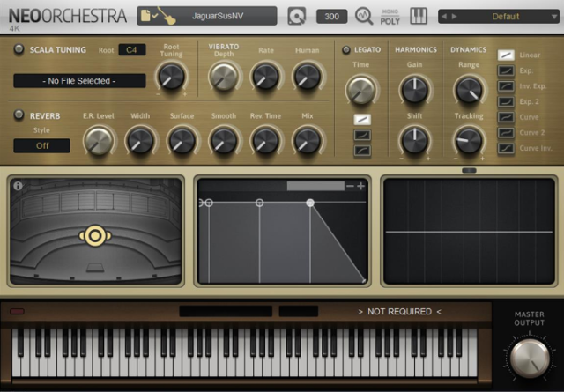Enable the Scala Tuning toggle
The width and height of the screenshot is (564, 392).
[x=19, y=49]
